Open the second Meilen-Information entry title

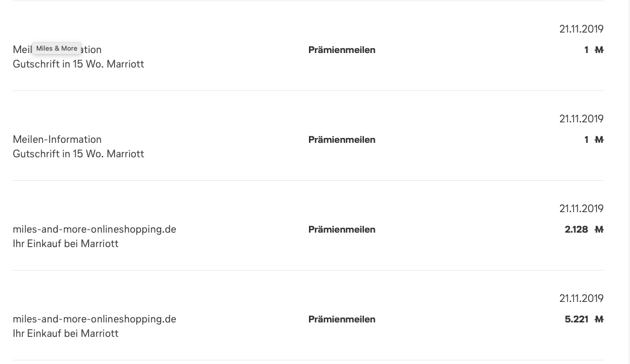point(57,139)
